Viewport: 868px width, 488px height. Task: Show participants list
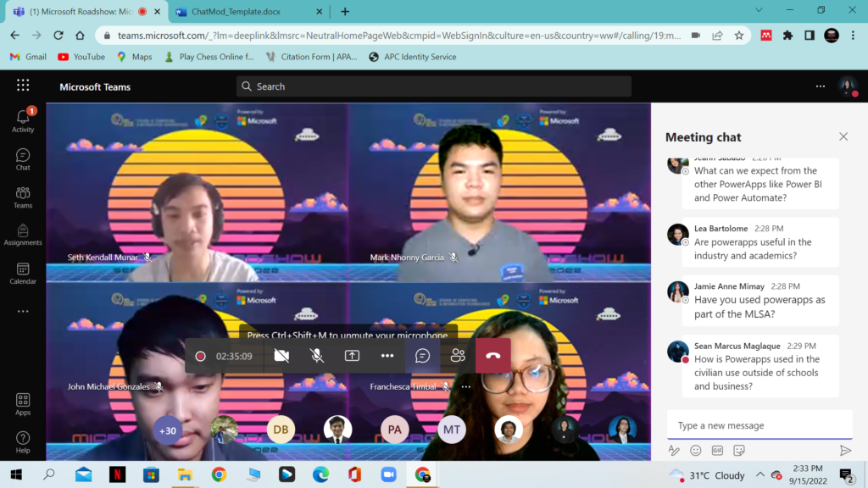click(x=458, y=356)
